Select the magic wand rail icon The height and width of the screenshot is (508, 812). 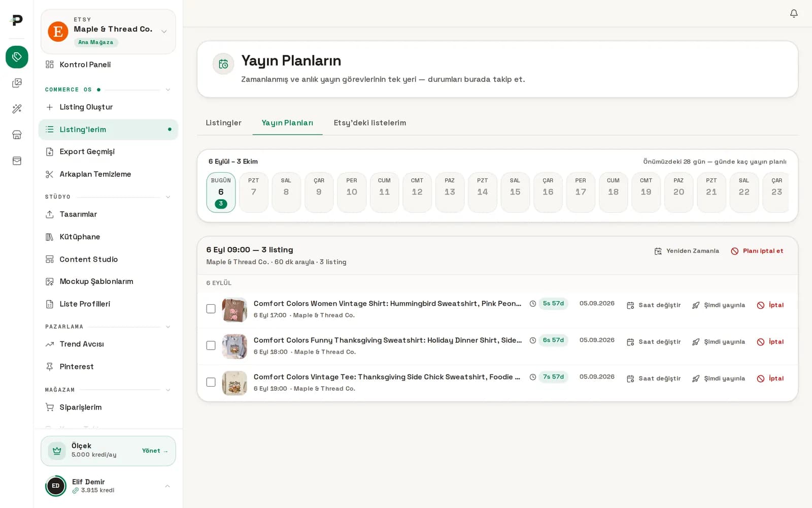17,109
